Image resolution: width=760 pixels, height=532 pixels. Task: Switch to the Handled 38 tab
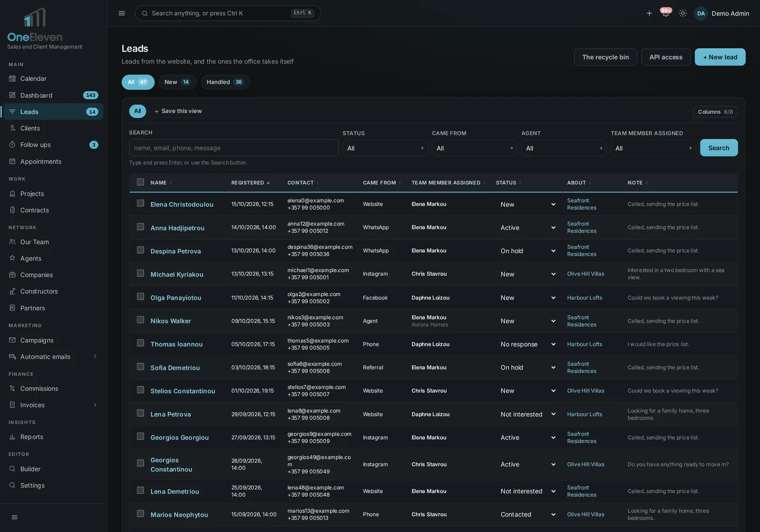tap(225, 82)
